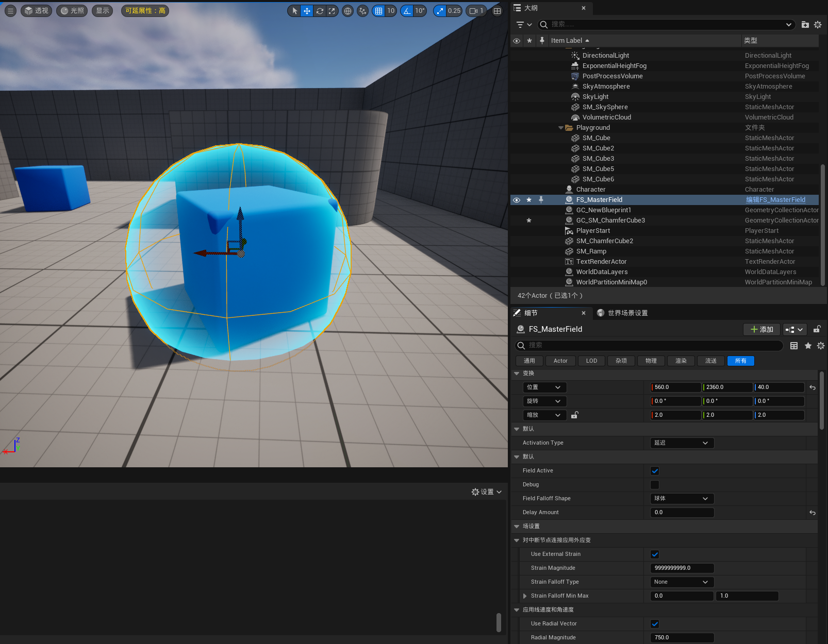This screenshot has height=644, width=828.
Task: Lock the details panel with lock icon
Action: (x=817, y=329)
